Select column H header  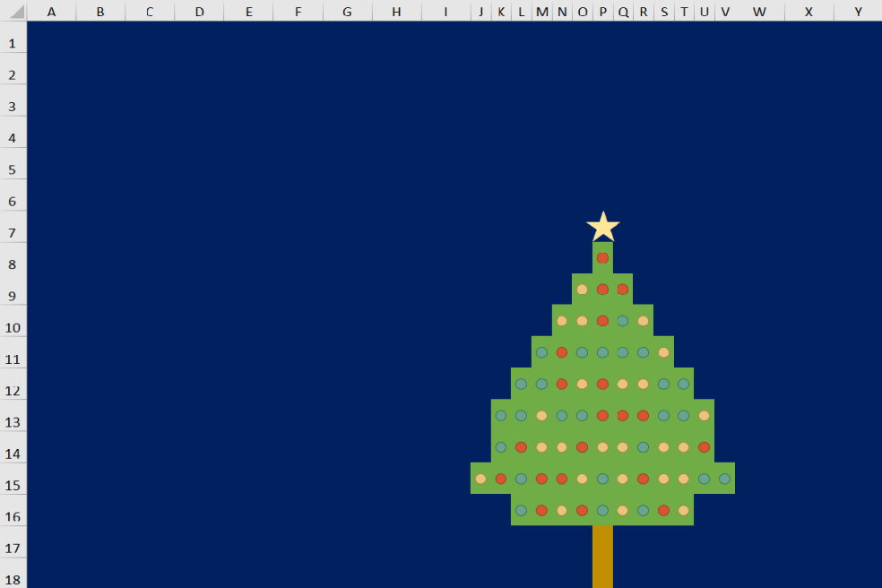(395, 12)
